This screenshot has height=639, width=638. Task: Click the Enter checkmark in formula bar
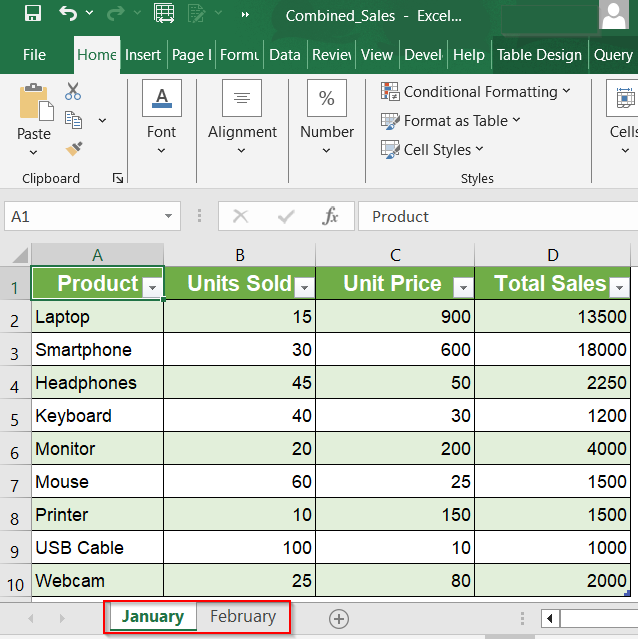click(286, 216)
